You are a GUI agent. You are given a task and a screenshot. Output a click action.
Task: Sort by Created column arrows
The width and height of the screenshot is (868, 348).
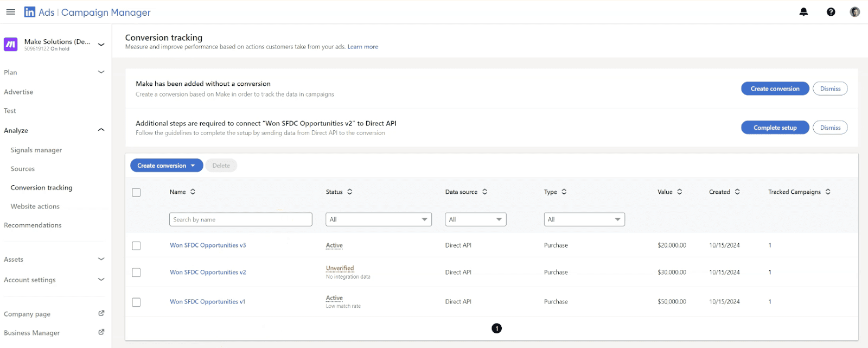[x=737, y=192]
